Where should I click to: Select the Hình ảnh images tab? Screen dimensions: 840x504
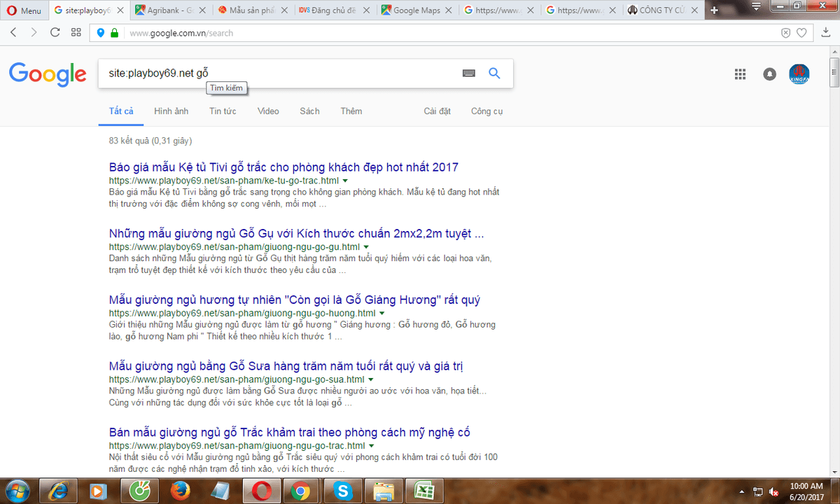[171, 111]
